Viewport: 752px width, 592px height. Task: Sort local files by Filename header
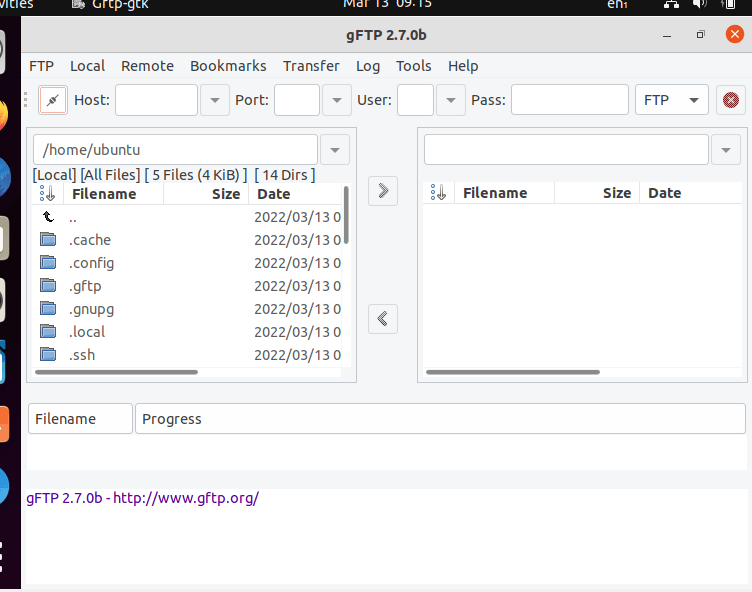[114, 194]
